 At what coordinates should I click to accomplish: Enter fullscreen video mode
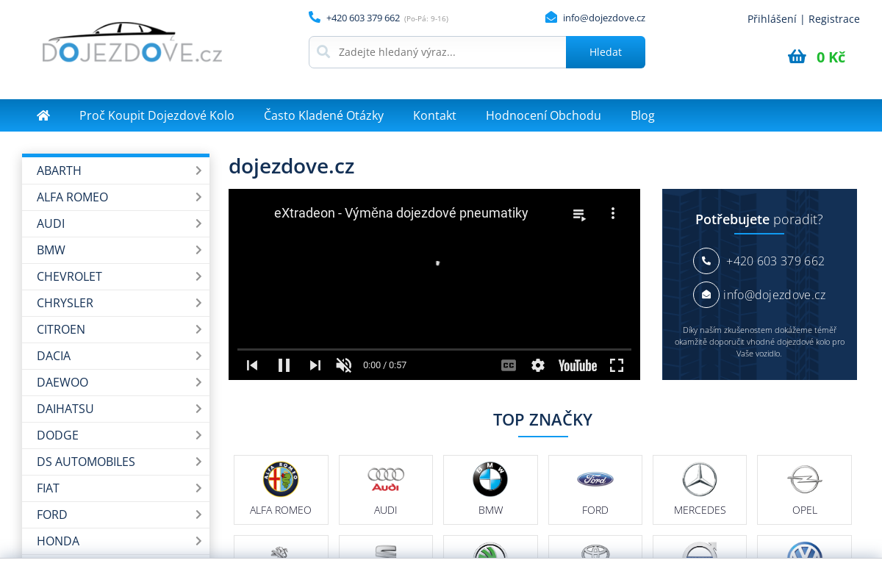[x=617, y=365]
